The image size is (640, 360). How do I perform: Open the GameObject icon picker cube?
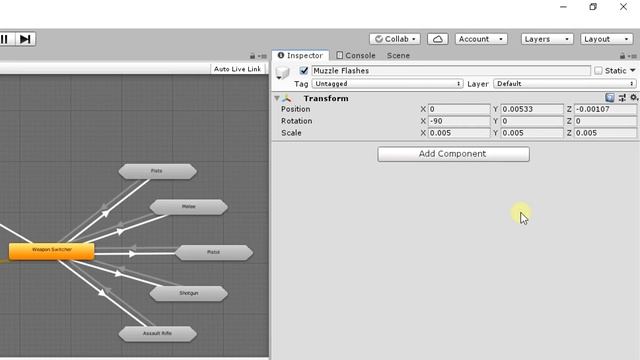282,73
